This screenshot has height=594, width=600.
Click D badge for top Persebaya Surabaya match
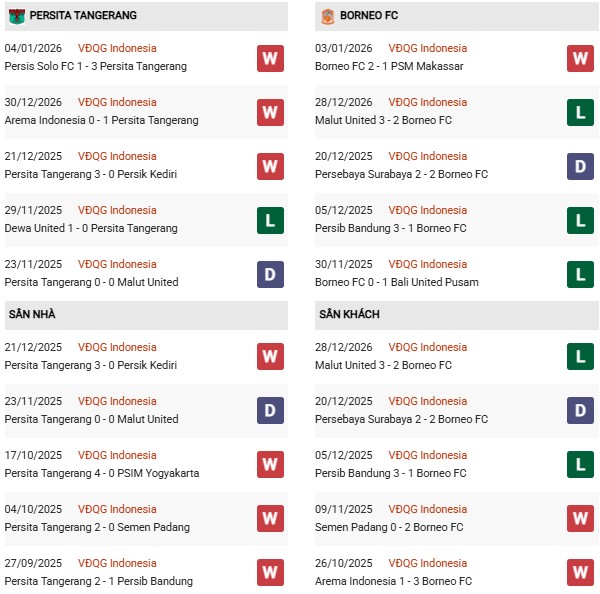point(580,166)
